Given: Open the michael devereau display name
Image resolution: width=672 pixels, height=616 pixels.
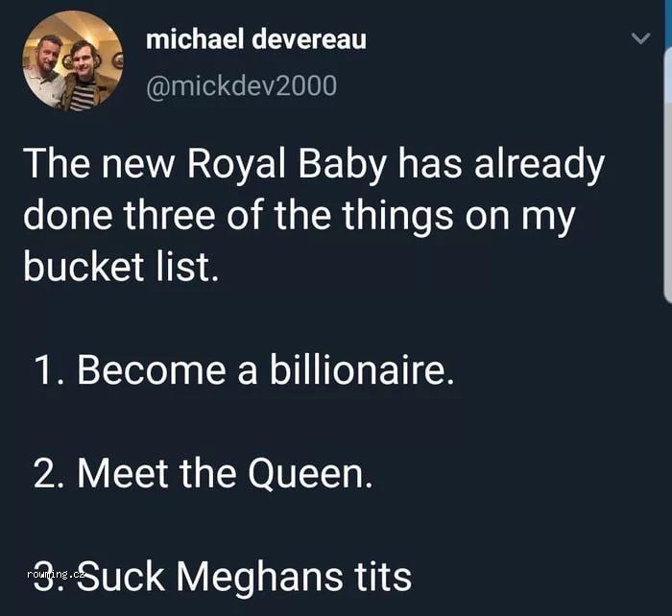Looking at the screenshot, I should click(x=255, y=40).
